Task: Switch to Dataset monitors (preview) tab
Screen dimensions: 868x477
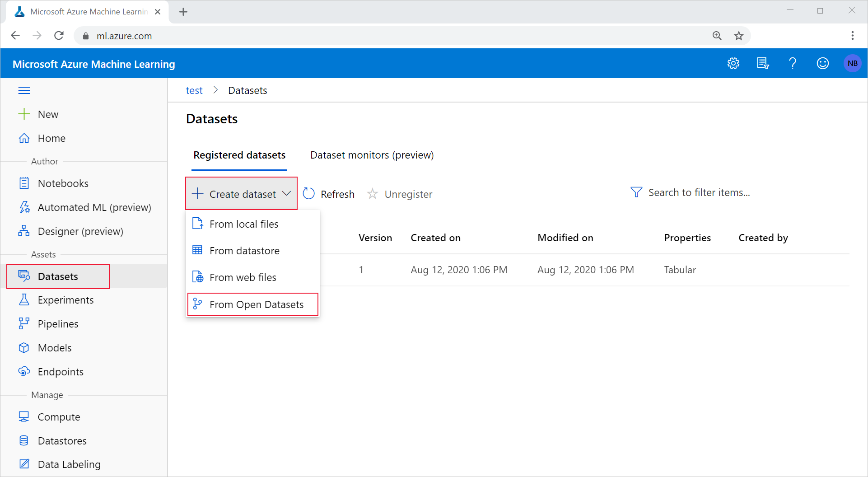Action: [372, 155]
